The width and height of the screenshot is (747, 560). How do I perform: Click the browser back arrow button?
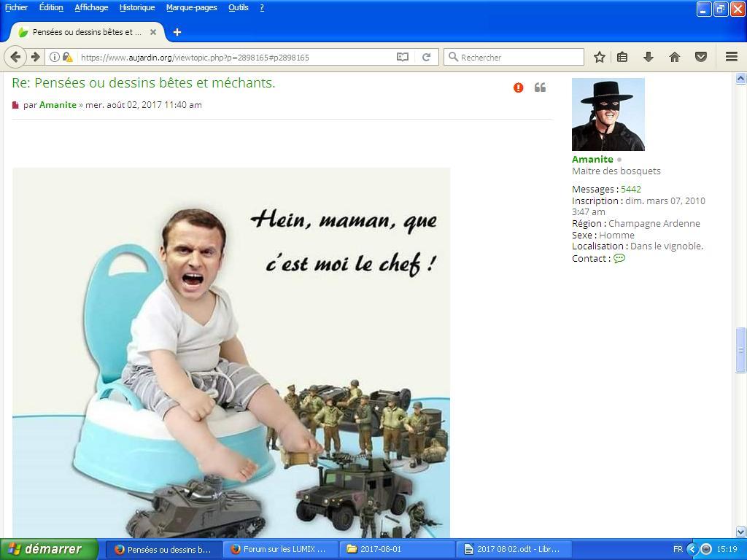coord(15,57)
